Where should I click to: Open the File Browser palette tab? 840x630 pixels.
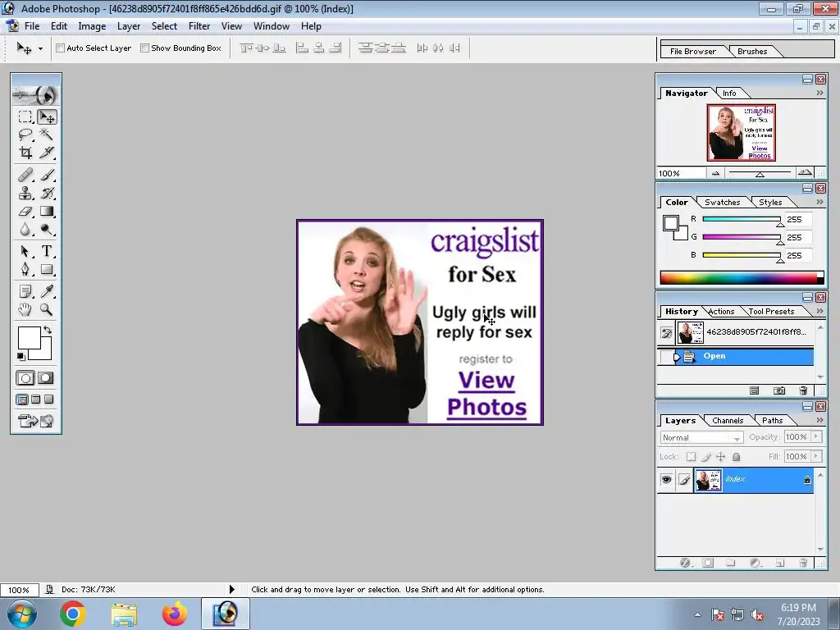692,52
